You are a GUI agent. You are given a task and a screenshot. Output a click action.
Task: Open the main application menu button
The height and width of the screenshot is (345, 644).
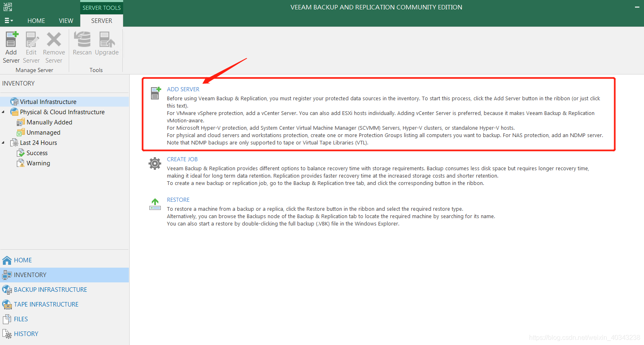coord(9,20)
